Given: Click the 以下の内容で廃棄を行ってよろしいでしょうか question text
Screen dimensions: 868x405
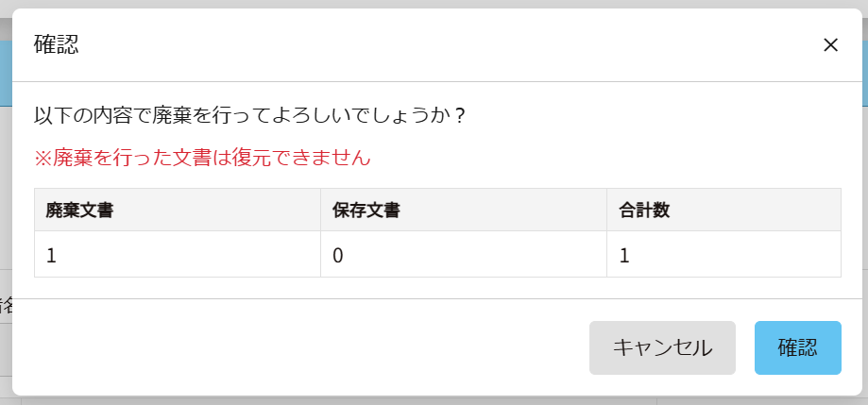Looking at the screenshot, I should (x=250, y=116).
